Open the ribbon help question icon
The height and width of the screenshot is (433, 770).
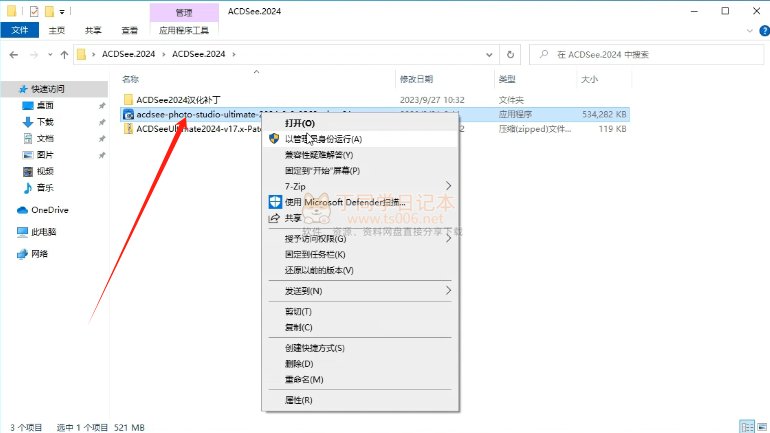pos(764,30)
